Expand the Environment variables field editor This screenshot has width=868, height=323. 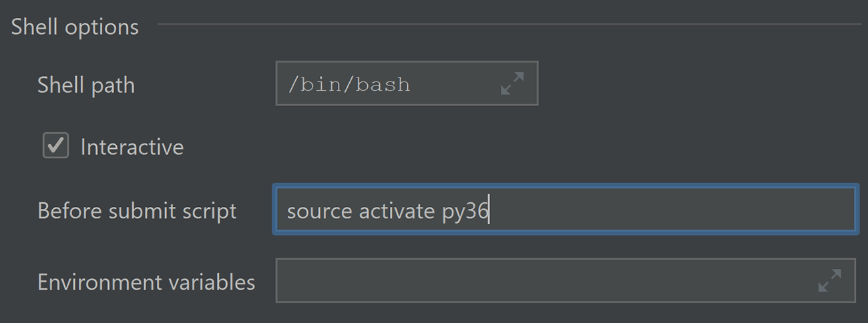click(x=829, y=280)
